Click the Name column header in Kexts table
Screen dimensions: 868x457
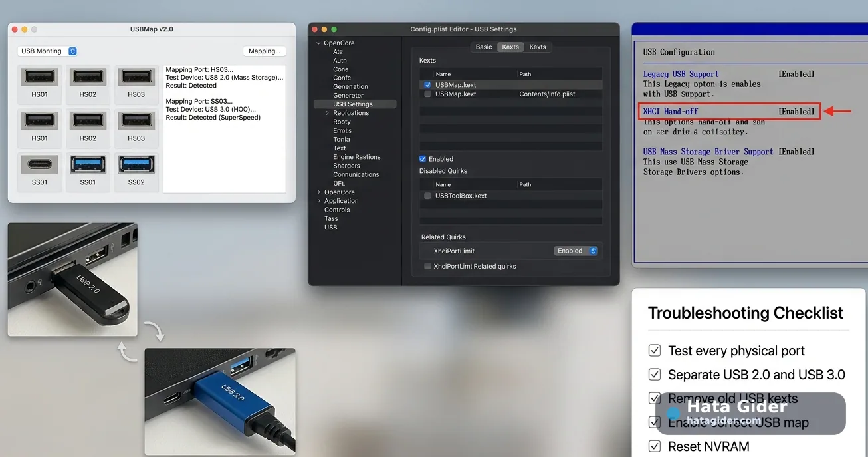[x=443, y=74]
